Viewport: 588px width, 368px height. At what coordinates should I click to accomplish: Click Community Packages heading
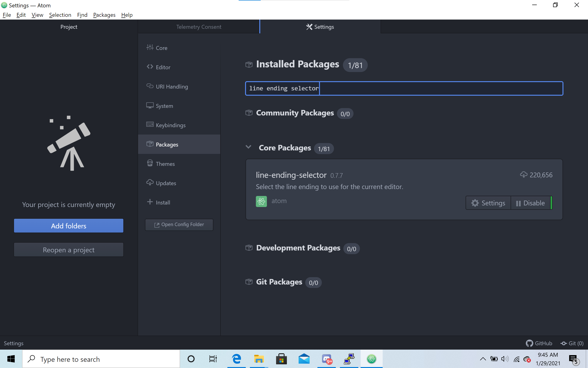pos(295,113)
